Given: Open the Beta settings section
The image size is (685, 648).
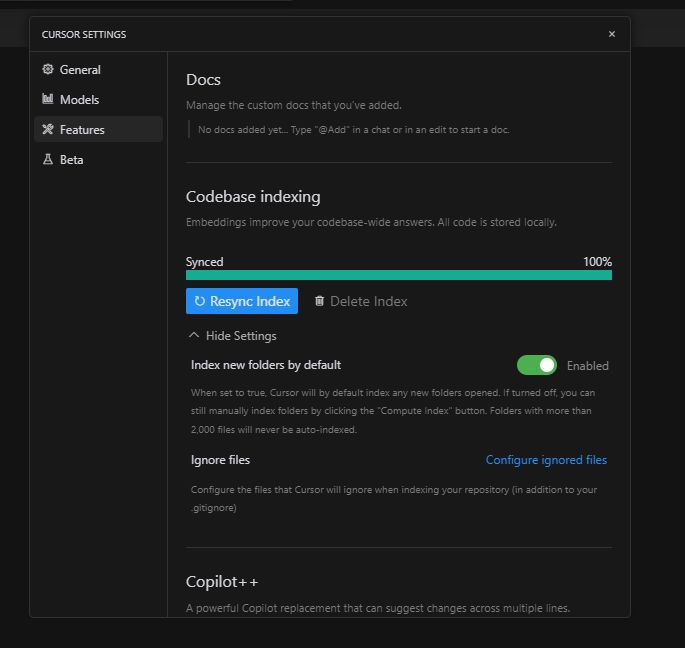Looking at the screenshot, I should pos(98,159).
